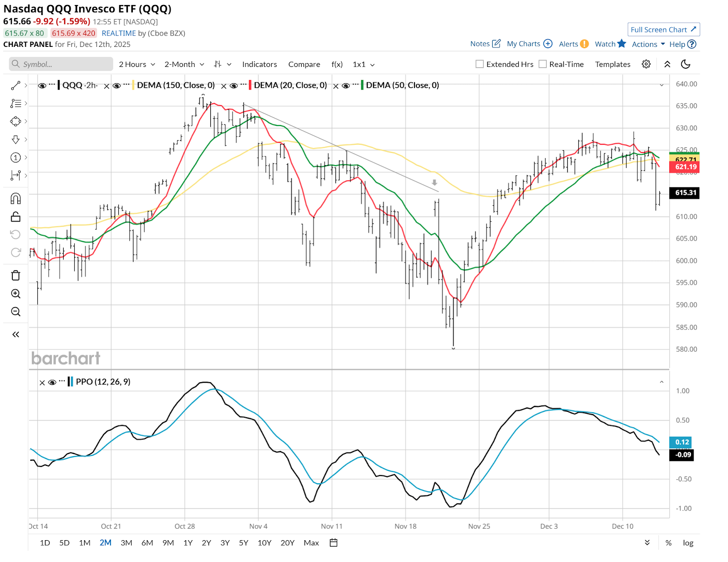Toggle visibility of DEMA (20)
This screenshot has height=562, width=728.
234,86
